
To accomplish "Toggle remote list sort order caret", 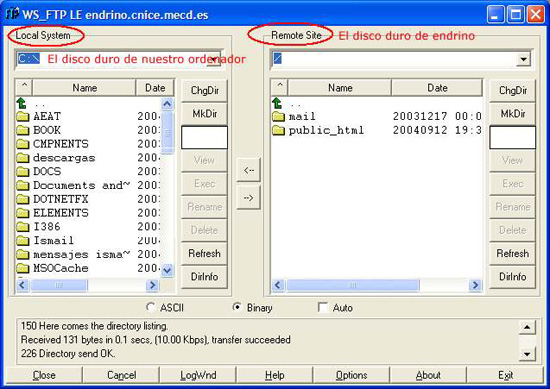I will coord(279,87).
